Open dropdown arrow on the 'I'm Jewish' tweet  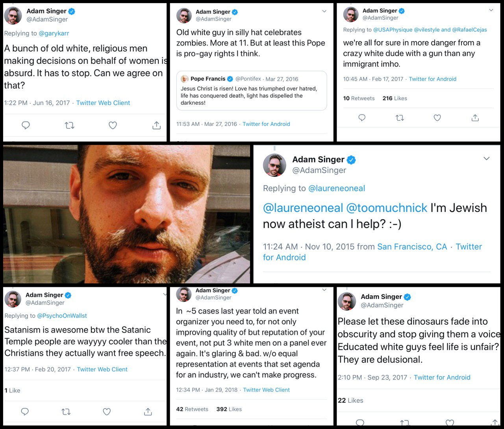[486, 158]
